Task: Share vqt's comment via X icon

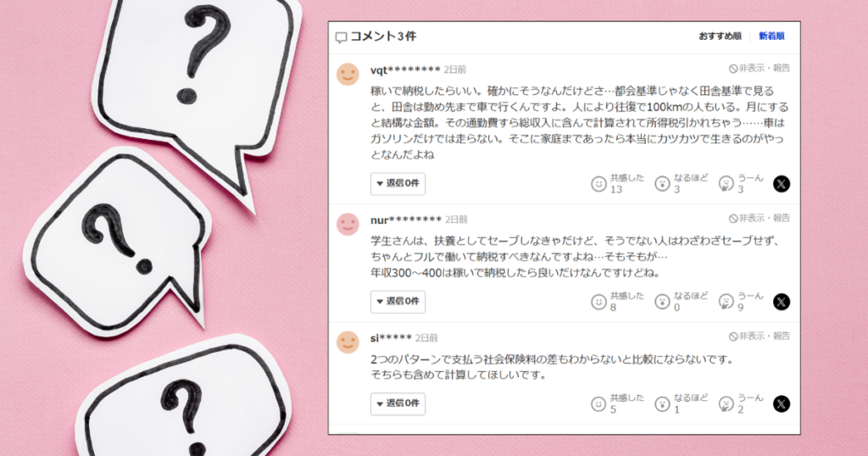Action: click(x=781, y=184)
